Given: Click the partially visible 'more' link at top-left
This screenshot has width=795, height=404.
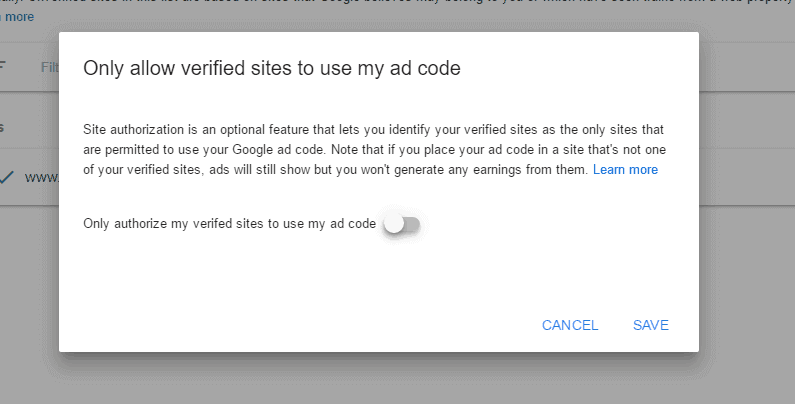Looking at the screenshot, I should tap(18, 17).
